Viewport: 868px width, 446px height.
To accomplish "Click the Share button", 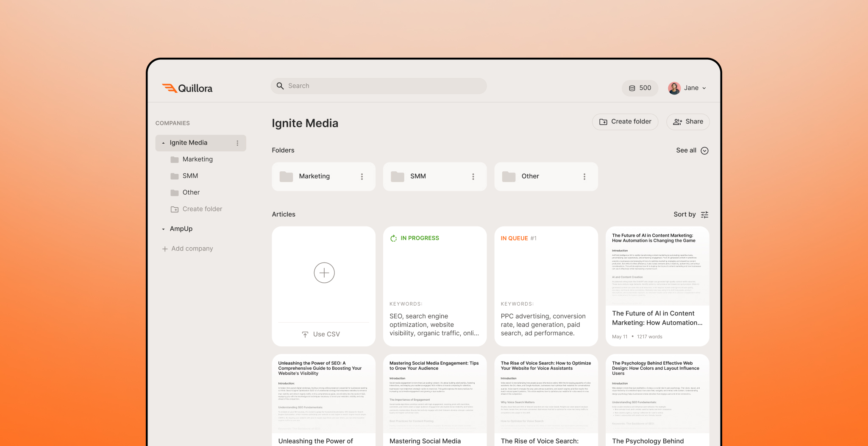I will coord(687,122).
